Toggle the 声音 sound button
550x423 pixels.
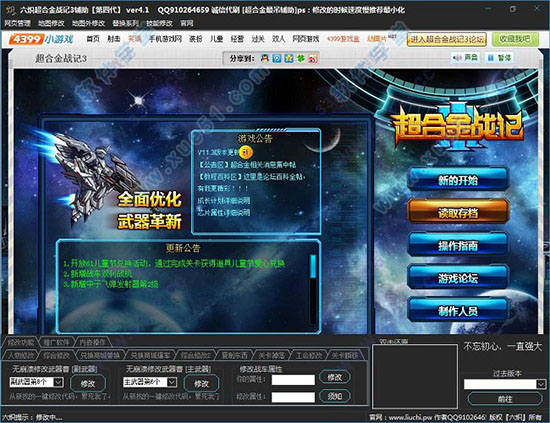coord(465,57)
